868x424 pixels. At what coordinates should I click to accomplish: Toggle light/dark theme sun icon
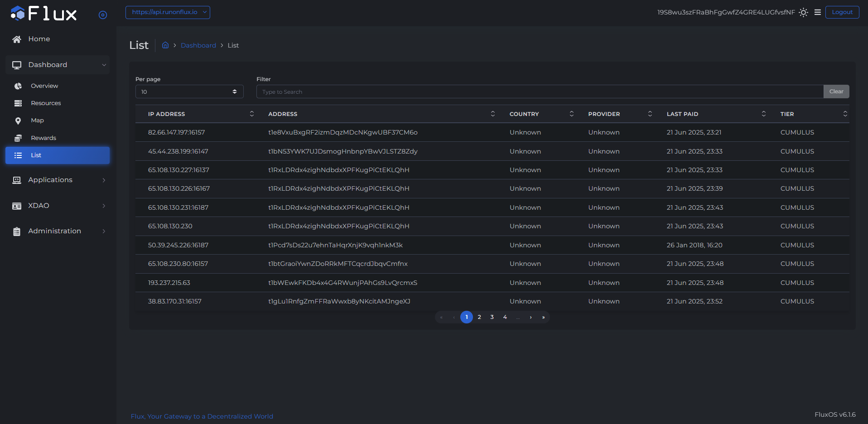click(803, 13)
